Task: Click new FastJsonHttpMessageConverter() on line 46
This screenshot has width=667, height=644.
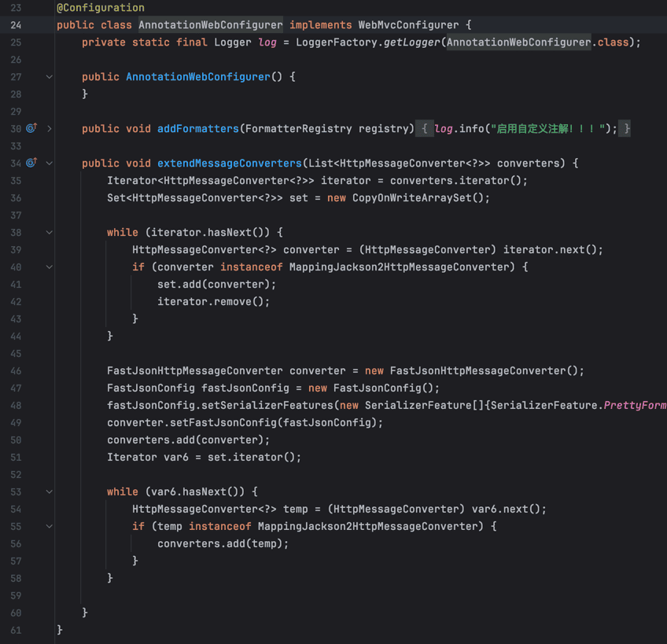Action: (x=472, y=371)
